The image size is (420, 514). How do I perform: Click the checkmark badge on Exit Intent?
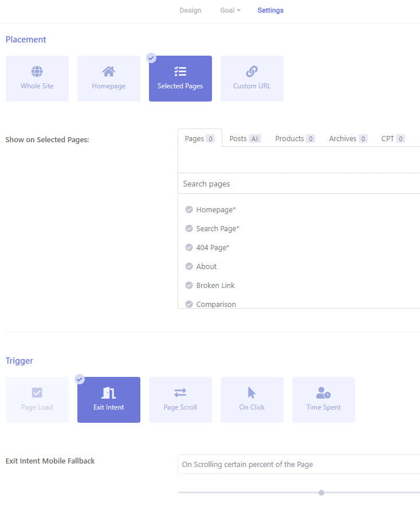(x=80, y=379)
